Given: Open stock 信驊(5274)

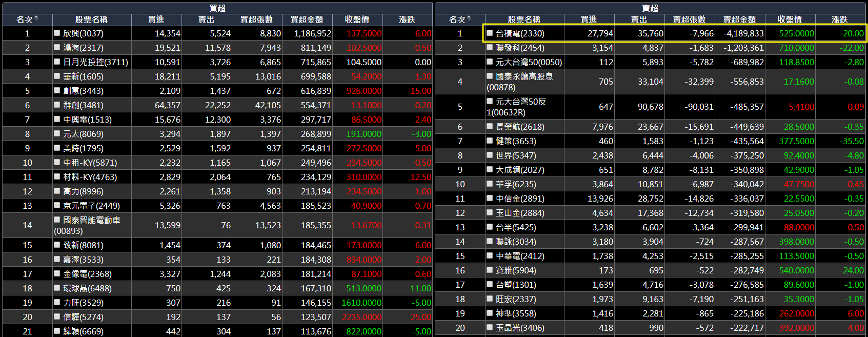Looking at the screenshot, I should [x=83, y=317].
